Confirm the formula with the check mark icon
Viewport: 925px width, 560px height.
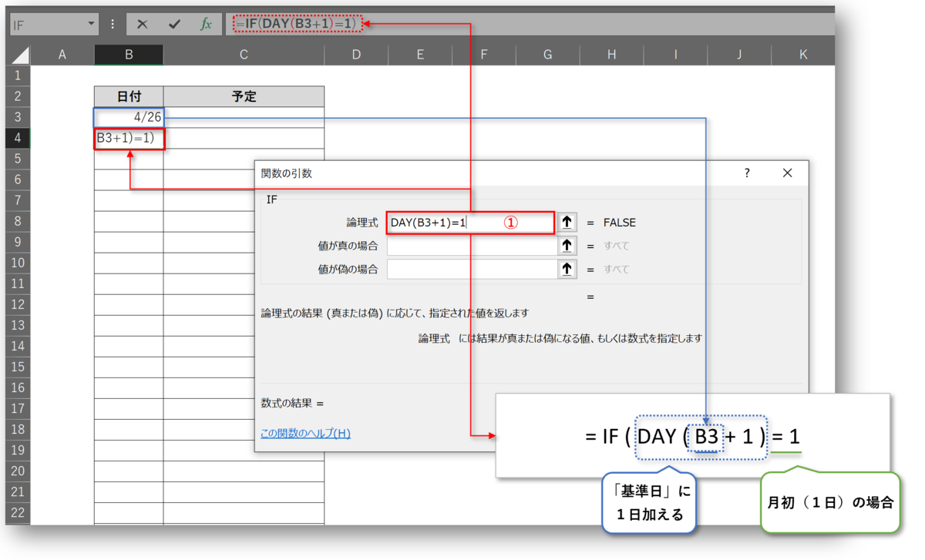click(173, 23)
